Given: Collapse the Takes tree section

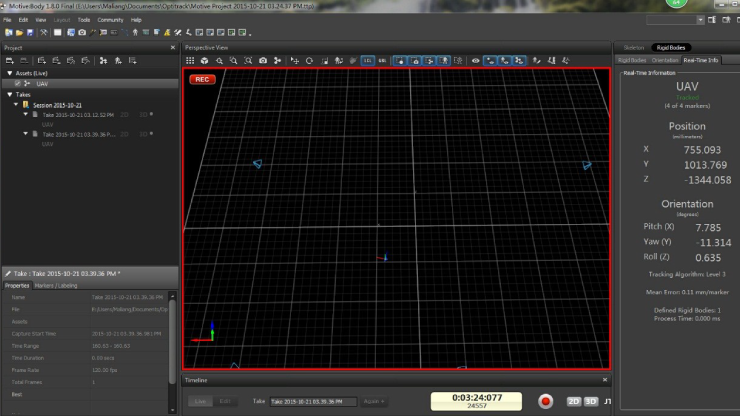Looking at the screenshot, I should pos(8,95).
